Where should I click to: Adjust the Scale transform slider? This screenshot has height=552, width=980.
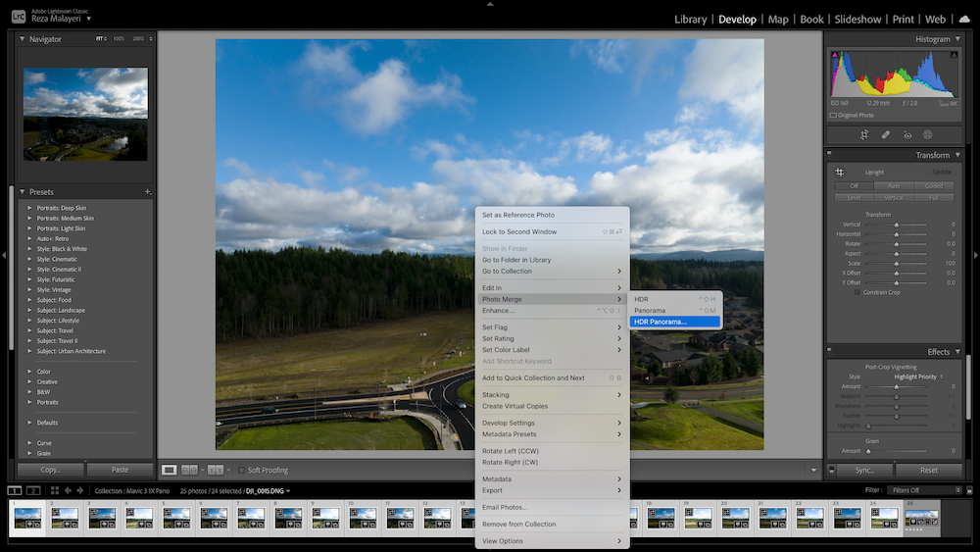pyautogui.click(x=897, y=264)
